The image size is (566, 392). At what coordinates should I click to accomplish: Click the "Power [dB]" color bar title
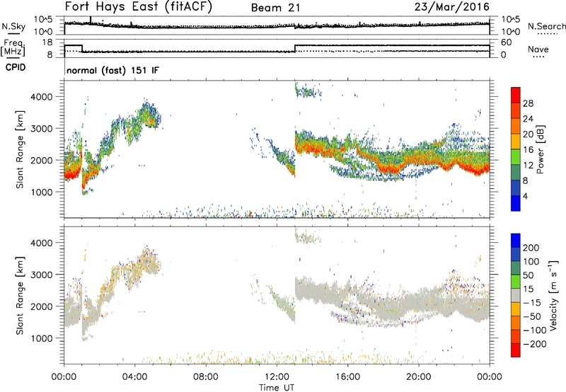pos(541,149)
